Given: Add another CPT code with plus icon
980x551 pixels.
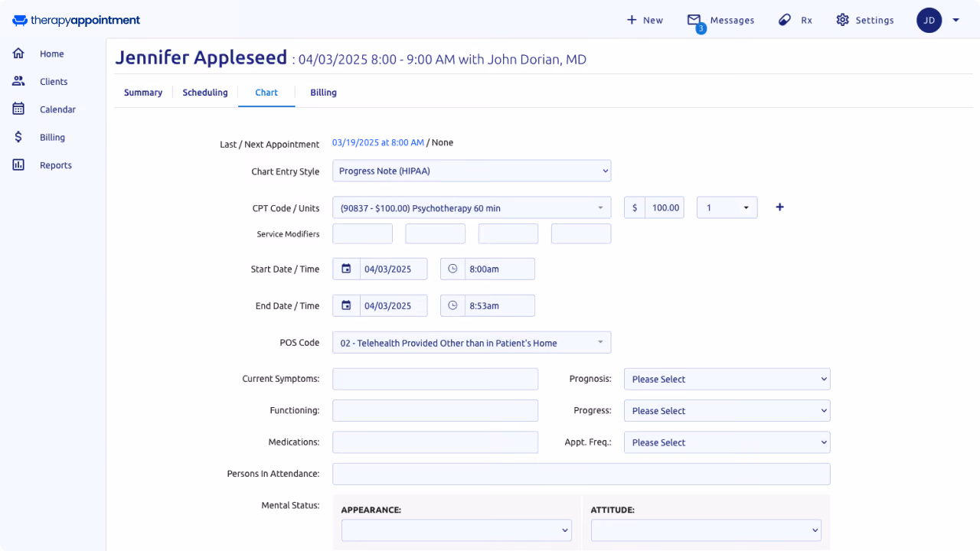Looking at the screenshot, I should pos(779,207).
